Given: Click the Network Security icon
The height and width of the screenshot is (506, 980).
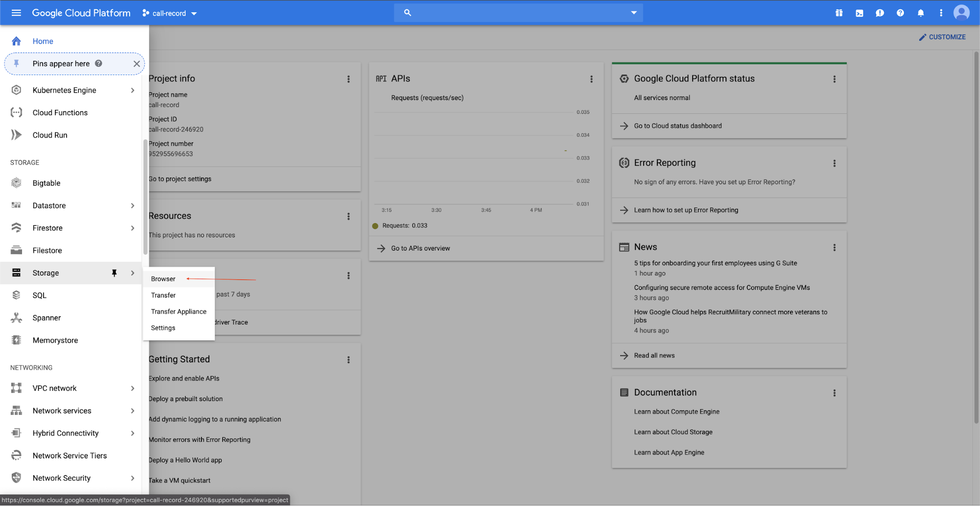Looking at the screenshot, I should (16, 478).
